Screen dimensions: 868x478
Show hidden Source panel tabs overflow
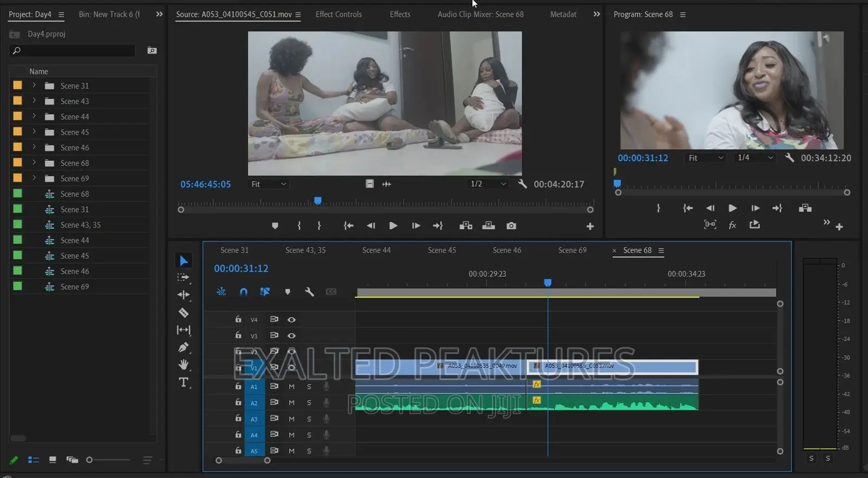pos(597,14)
